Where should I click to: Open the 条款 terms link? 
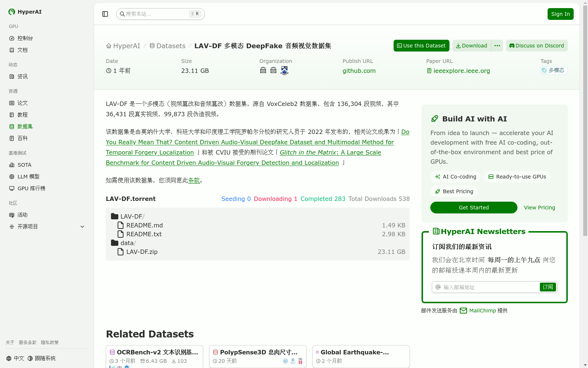click(x=194, y=180)
